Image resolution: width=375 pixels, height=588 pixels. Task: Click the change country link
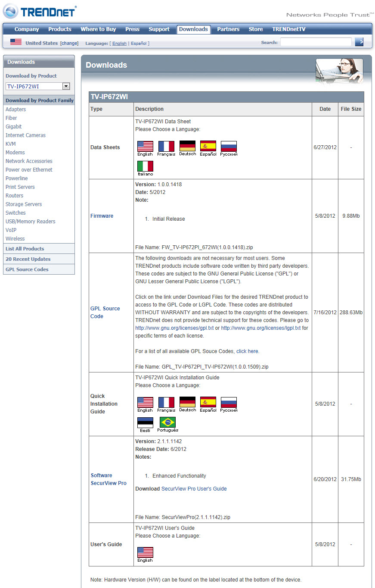point(69,43)
